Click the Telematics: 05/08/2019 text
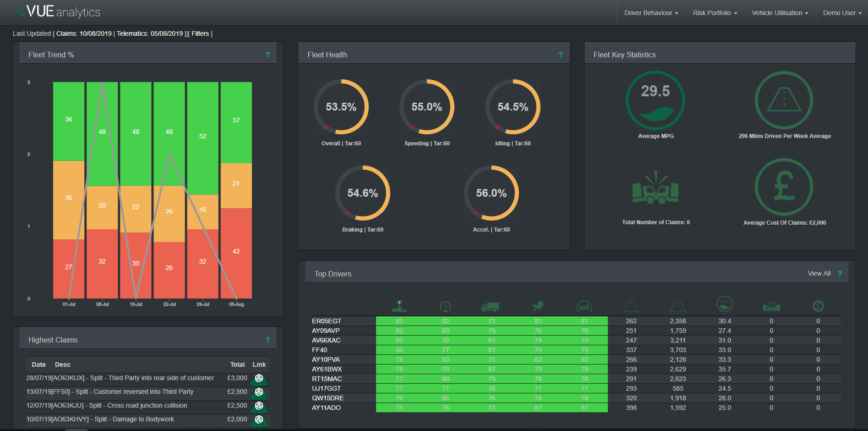This screenshot has height=431, width=868. [x=150, y=33]
